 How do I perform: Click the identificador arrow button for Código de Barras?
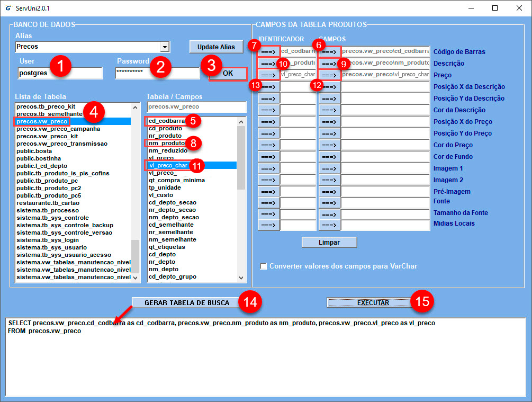click(x=268, y=52)
